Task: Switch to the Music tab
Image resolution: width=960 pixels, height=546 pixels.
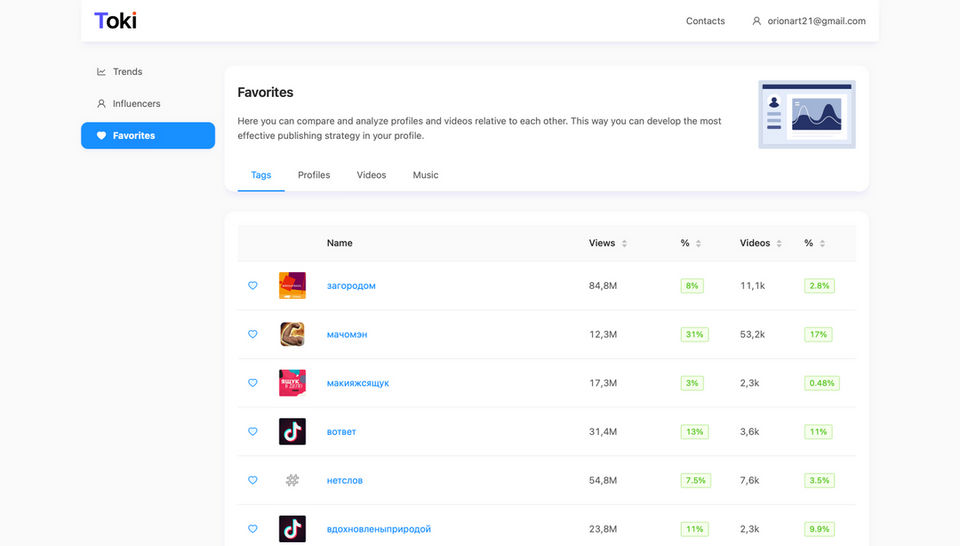Action: click(425, 175)
